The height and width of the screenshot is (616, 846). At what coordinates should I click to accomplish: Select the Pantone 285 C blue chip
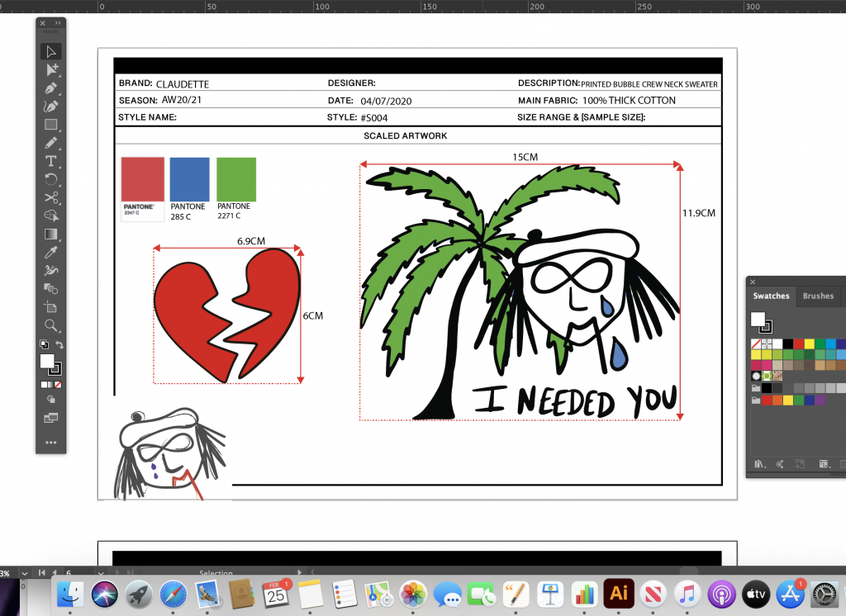[x=189, y=180]
